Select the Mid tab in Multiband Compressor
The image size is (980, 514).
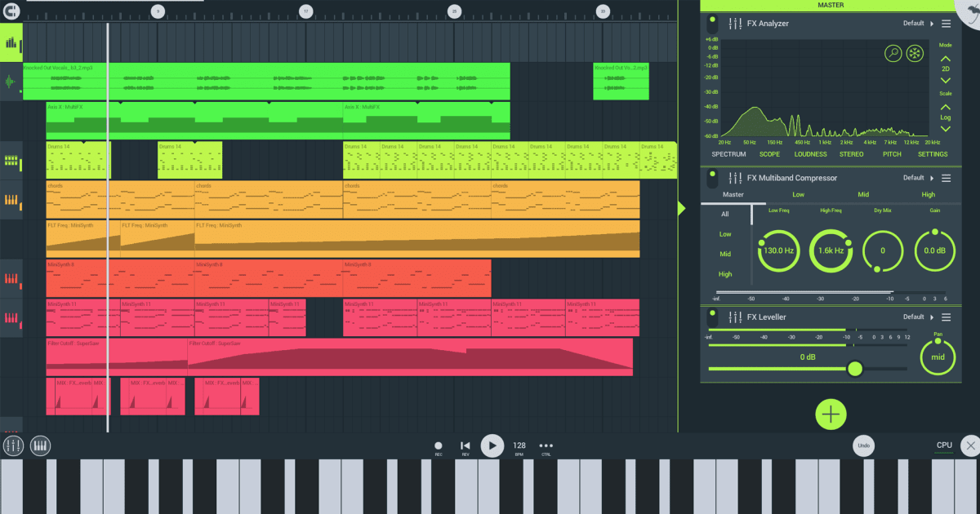coord(863,195)
